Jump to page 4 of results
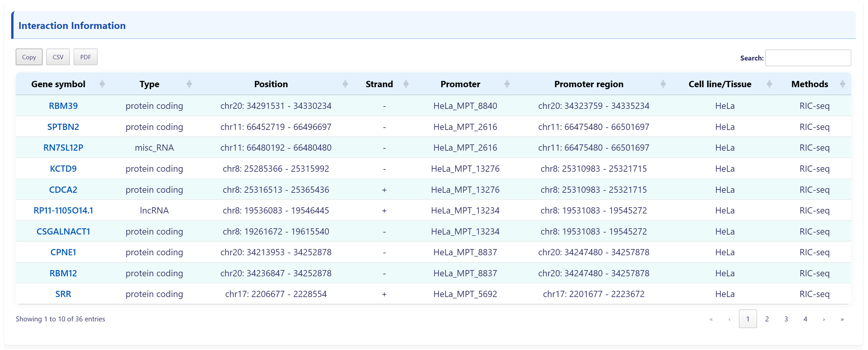Viewport: 868px width, 350px height. (x=805, y=319)
